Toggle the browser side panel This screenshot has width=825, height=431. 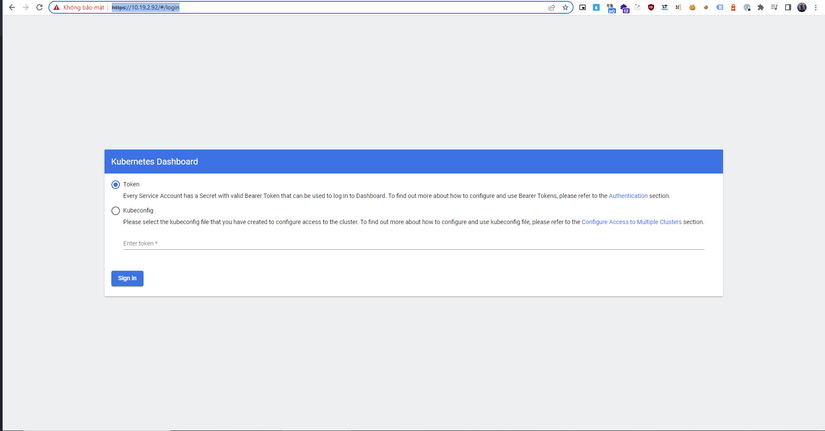tap(788, 7)
